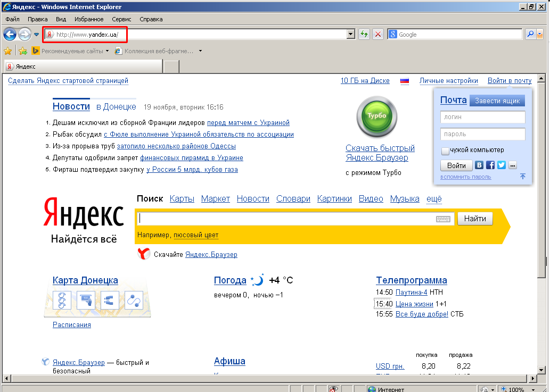Screen dimensions: 550x392
Task: Click the vertical scrollbar down arrow
Action: pos(541,370)
